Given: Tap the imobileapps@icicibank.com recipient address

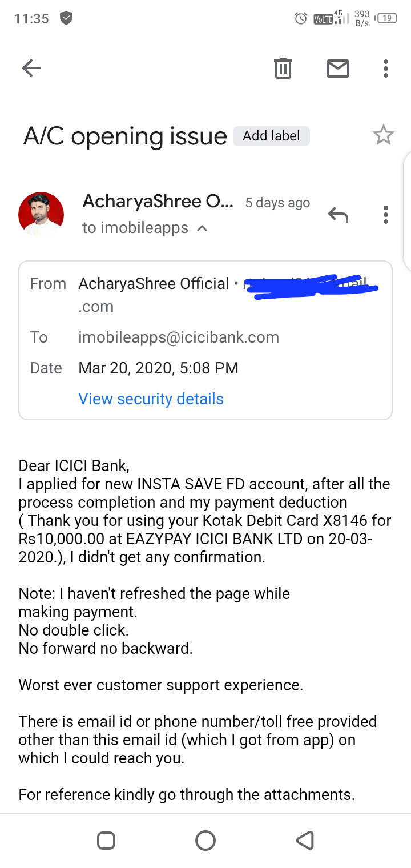Looking at the screenshot, I should 179,337.
